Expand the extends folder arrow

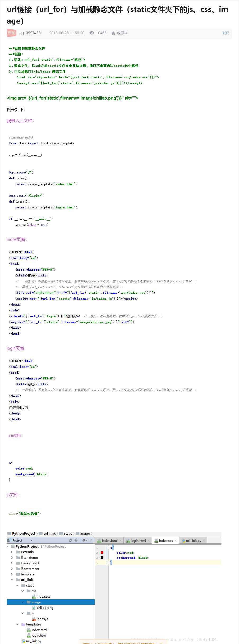tap(12, 552)
